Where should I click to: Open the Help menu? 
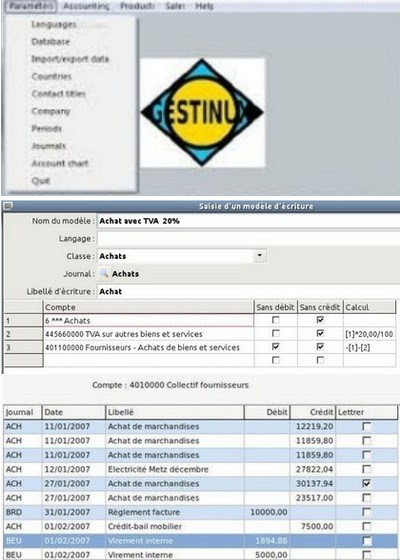205,6
